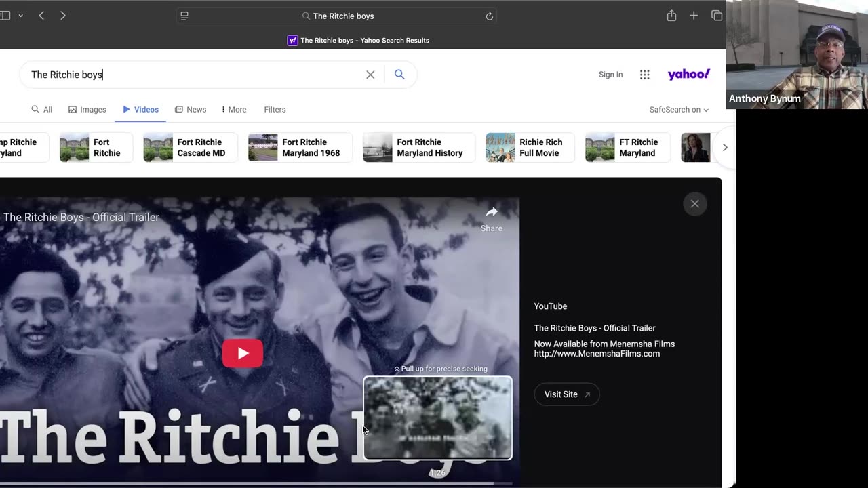Screen dimensions: 868x488
Task: Click the blue magnifier search icon
Action: click(399, 75)
